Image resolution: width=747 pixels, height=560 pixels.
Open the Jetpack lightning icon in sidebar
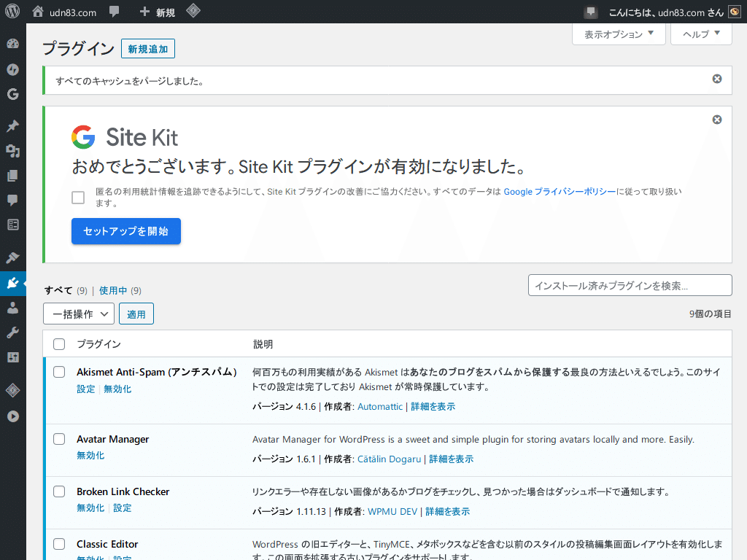coord(13,69)
